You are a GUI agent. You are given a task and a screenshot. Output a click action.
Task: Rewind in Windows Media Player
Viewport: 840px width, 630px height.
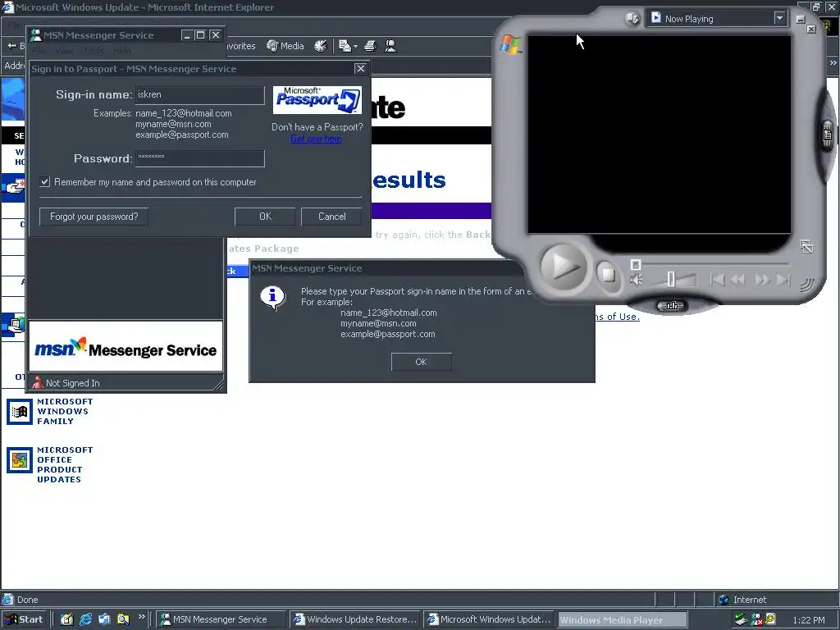tap(738, 279)
